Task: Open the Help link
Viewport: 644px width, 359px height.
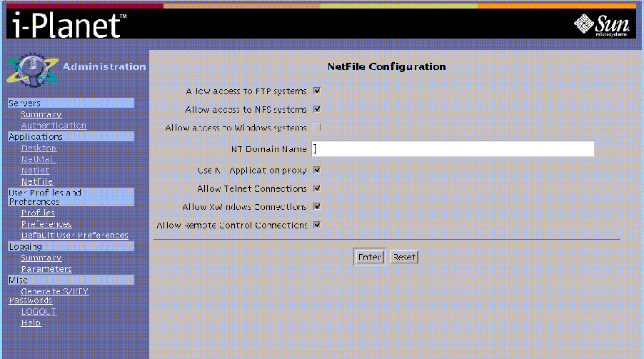Action: tap(31, 323)
